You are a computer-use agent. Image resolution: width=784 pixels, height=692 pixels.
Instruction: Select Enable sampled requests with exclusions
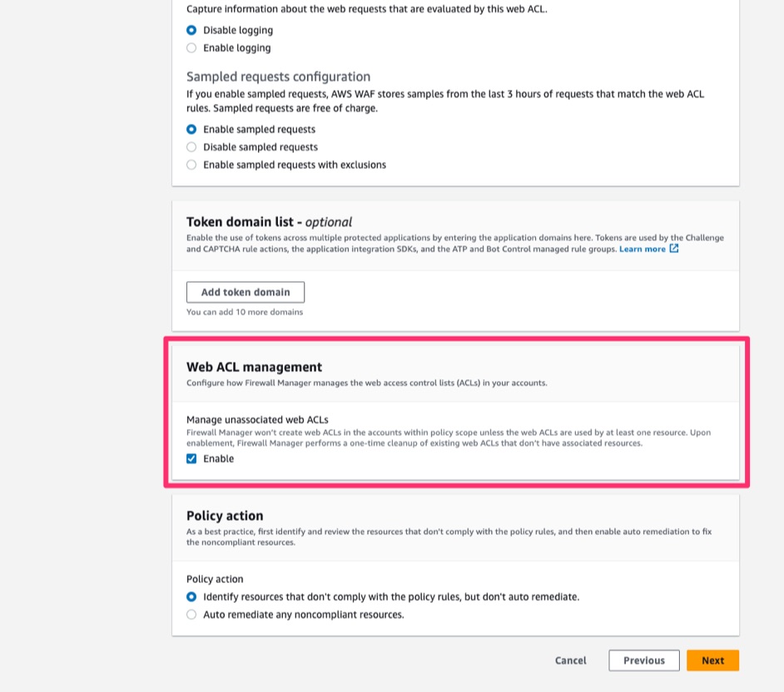click(x=191, y=164)
